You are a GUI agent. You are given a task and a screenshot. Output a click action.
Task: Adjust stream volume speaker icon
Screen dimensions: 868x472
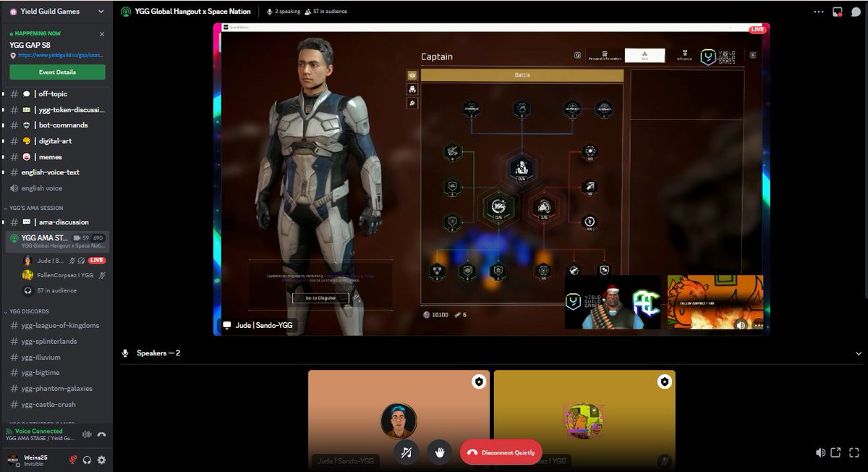(741, 324)
